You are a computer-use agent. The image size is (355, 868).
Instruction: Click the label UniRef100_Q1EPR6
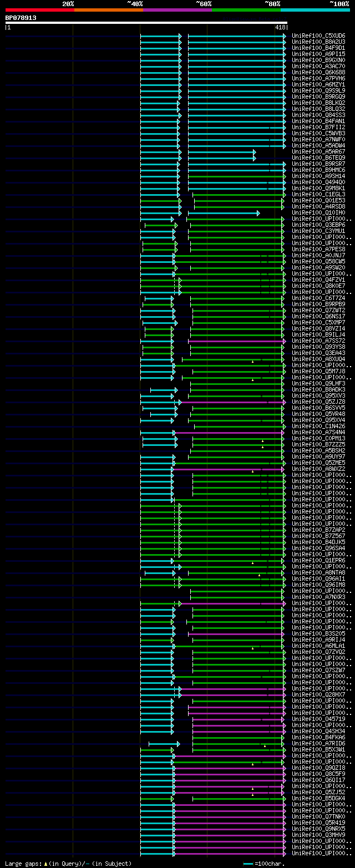tap(318, 560)
